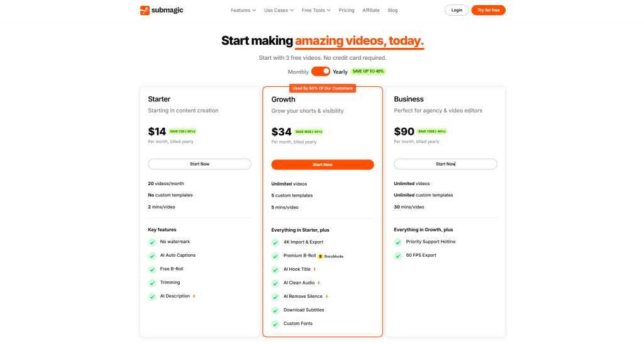Click the orange Try for free button
Image resolution: width=644 pixels, height=345 pixels.
tap(488, 10)
